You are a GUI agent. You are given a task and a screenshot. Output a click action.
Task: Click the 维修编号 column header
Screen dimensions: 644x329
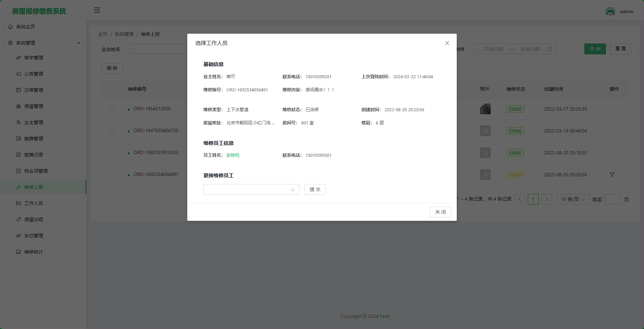pos(137,89)
